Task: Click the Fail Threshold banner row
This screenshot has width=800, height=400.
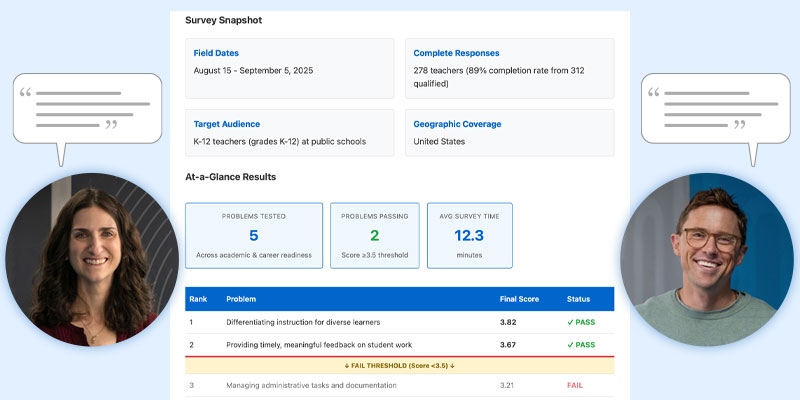Action: [399, 366]
